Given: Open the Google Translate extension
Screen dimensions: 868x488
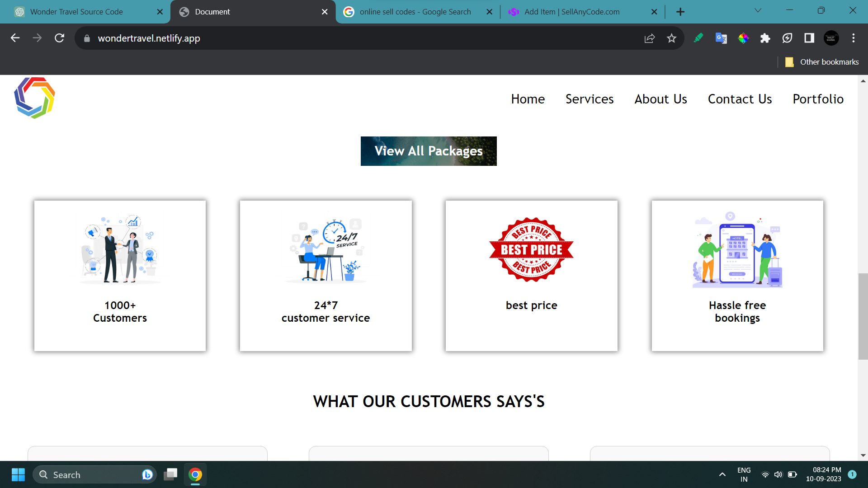Looking at the screenshot, I should pyautogui.click(x=721, y=38).
